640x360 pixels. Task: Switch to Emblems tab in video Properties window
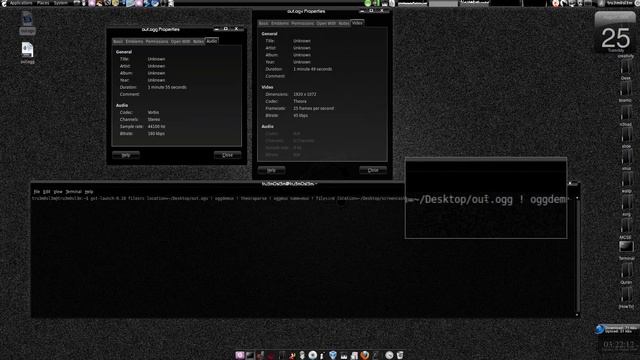tap(280, 24)
